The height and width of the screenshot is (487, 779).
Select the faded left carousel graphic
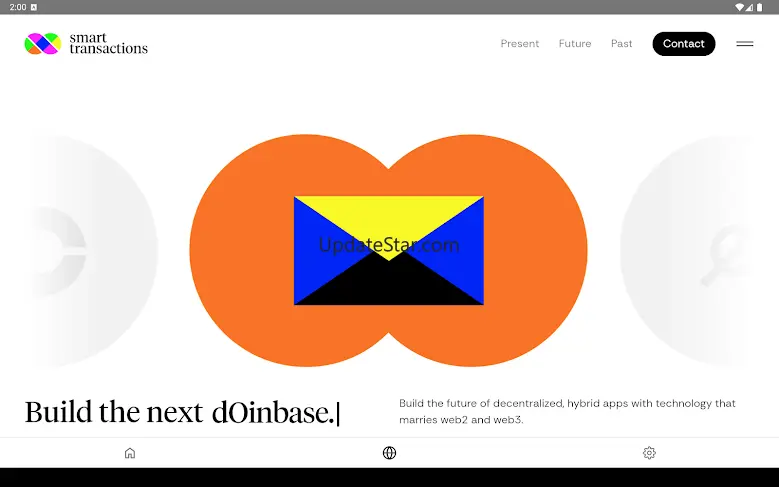tap(92, 251)
